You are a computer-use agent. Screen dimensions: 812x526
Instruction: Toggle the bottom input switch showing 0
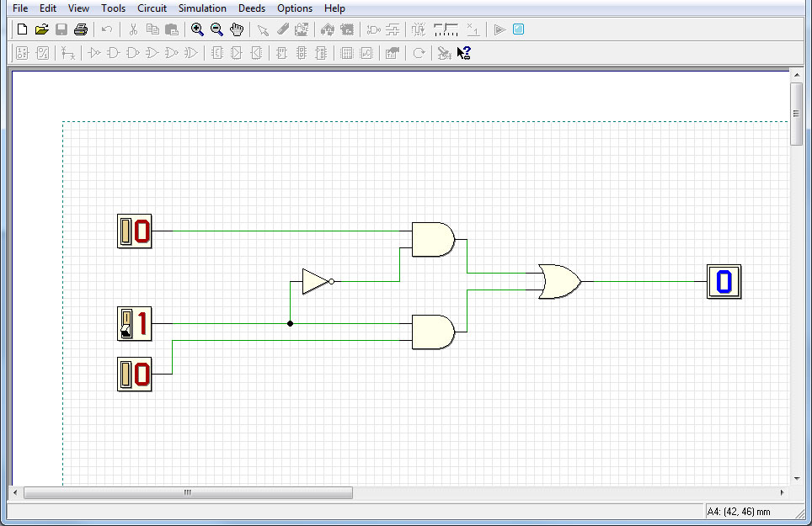pyautogui.click(x=135, y=374)
